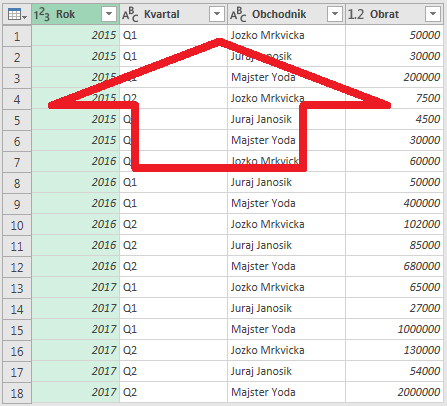The width and height of the screenshot is (447, 406).
Task: Select row number 18
Action: coord(17,393)
